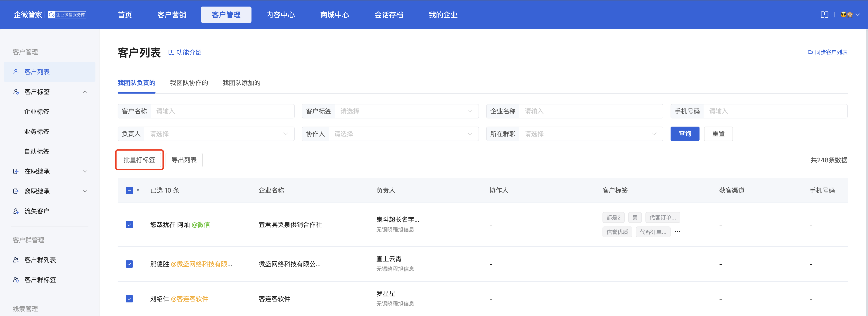Click the 导出列表 button
The height and width of the screenshot is (316, 868).
184,160
